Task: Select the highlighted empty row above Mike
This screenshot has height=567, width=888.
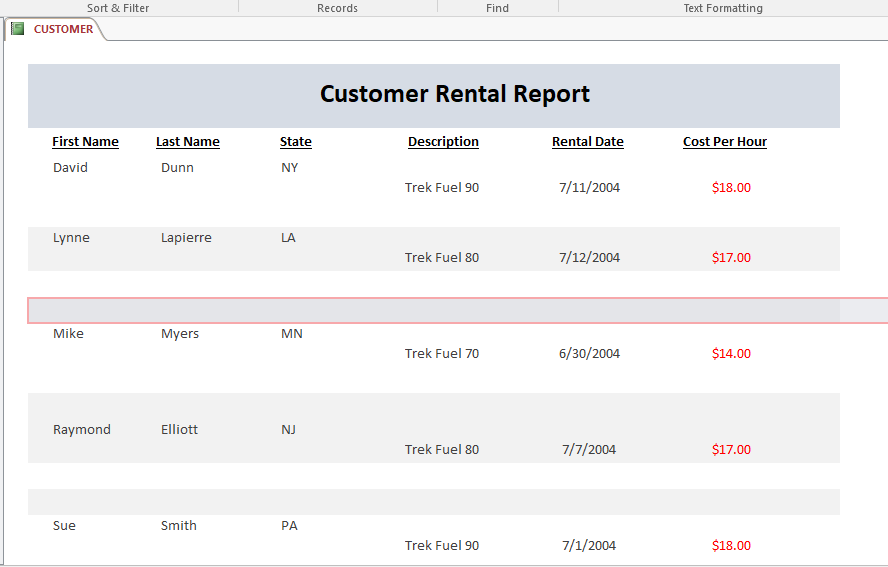Action: (457, 310)
